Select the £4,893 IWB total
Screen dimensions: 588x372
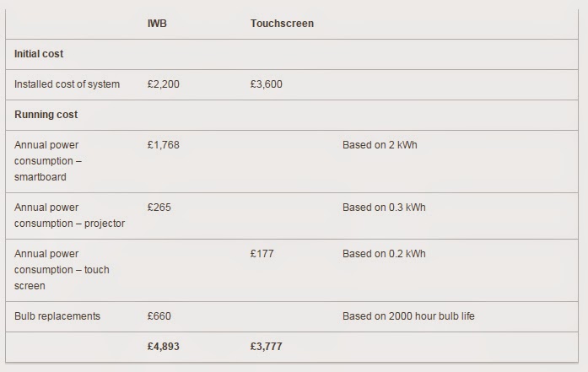point(164,347)
